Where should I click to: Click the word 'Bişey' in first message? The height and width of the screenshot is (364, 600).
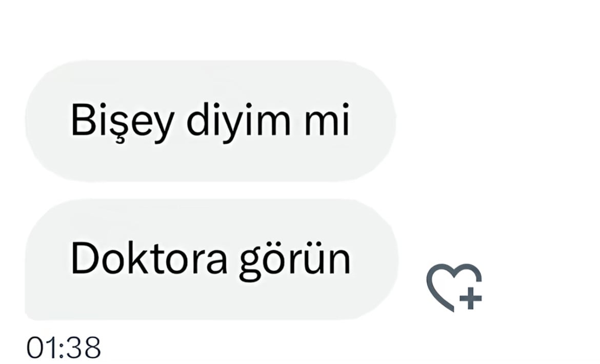(123, 123)
